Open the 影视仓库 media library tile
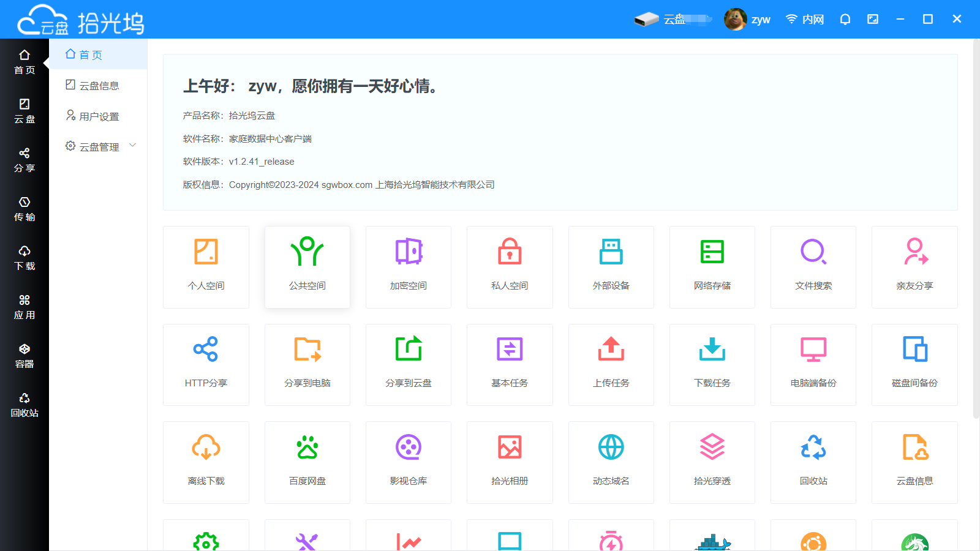Image resolution: width=980 pixels, height=551 pixels. tap(409, 462)
